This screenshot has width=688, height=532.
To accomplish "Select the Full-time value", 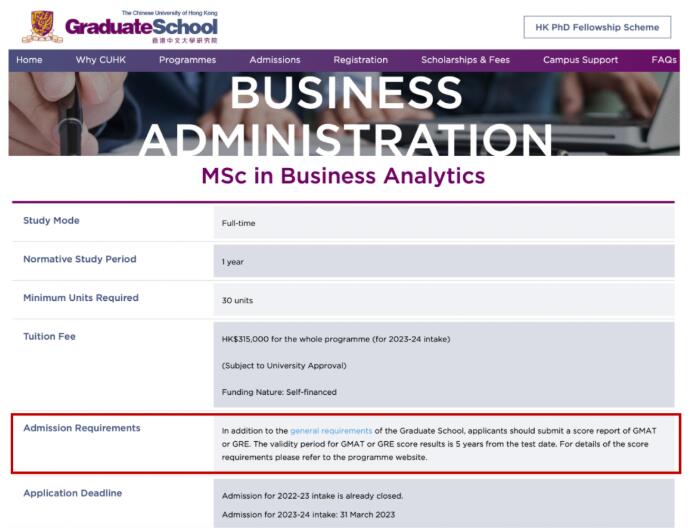I will tap(238, 223).
